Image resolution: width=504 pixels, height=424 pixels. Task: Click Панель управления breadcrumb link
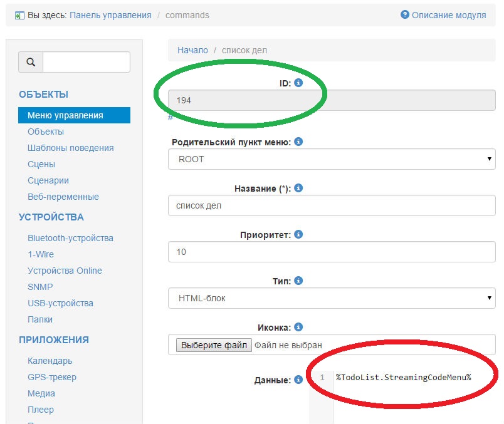click(110, 15)
